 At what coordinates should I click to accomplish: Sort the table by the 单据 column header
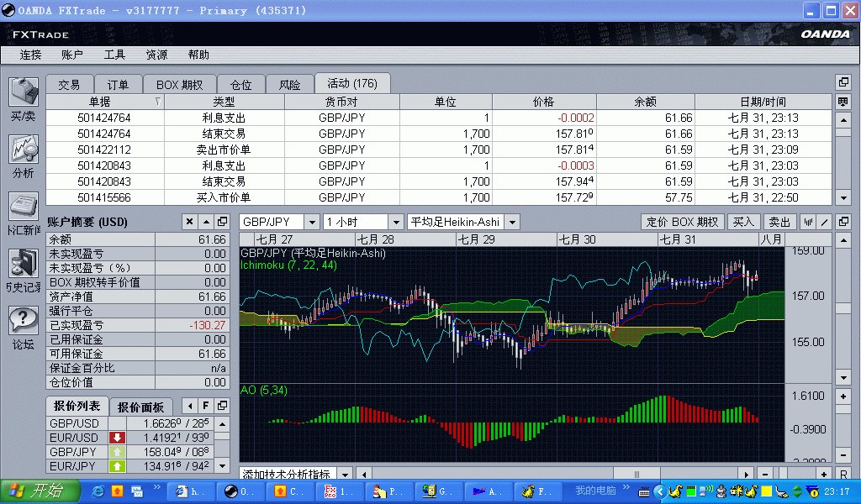tap(105, 102)
